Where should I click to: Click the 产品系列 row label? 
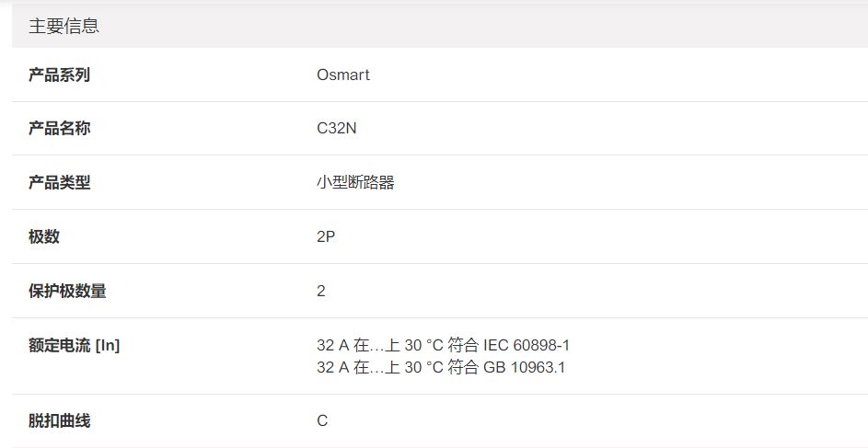click(59, 75)
